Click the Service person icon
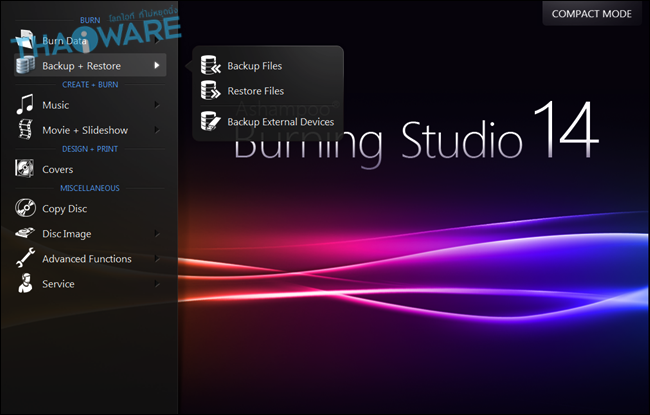Screen dimensions: 650x415 click(25, 283)
